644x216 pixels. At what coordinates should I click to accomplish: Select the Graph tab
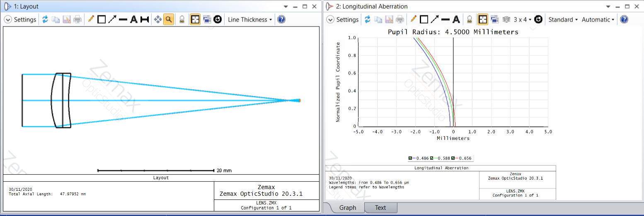point(347,208)
